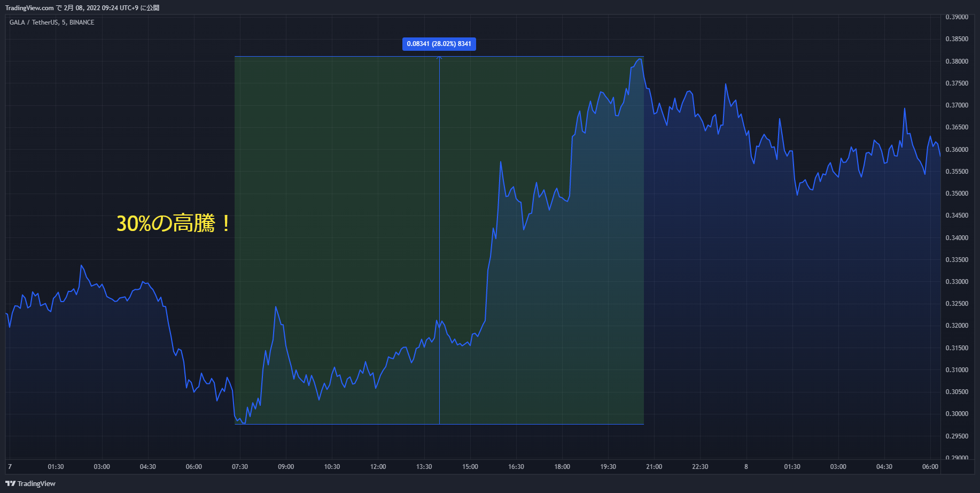Click the 06:00 label after date 7
This screenshot has height=493, width=980.
coord(194,467)
